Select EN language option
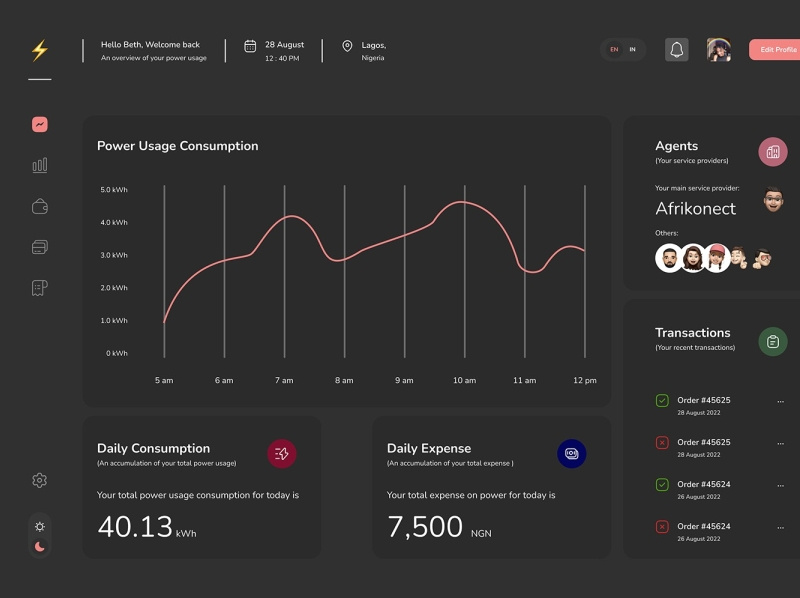The height and width of the screenshot is (598, 800). (614, 49)
